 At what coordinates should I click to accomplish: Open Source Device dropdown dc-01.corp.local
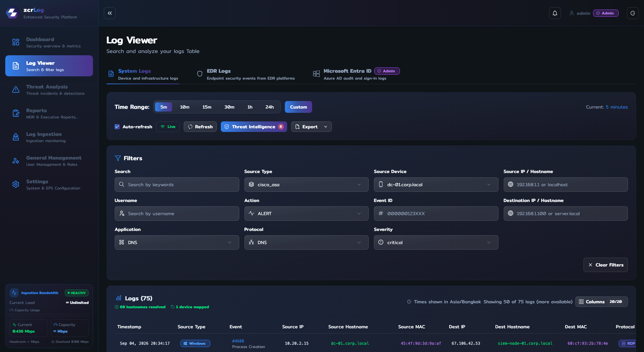436,185
